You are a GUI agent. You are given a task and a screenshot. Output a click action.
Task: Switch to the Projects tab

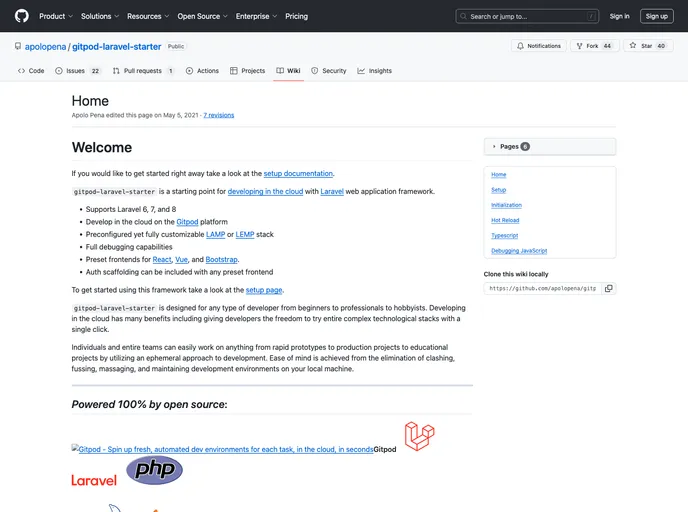247,71
